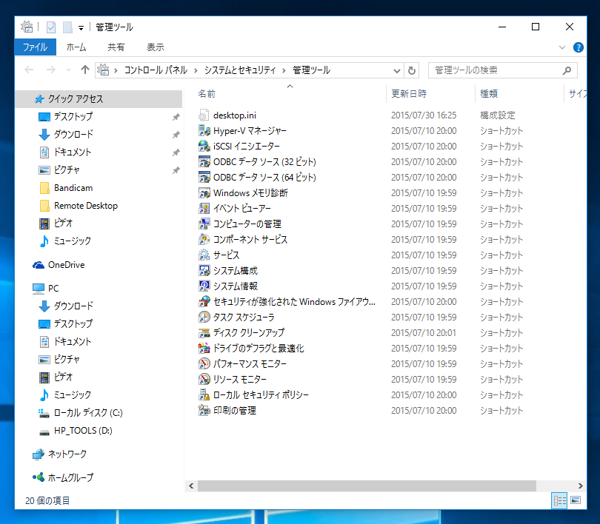Expand the ribbon with the chevron

(x=562, y=47)
